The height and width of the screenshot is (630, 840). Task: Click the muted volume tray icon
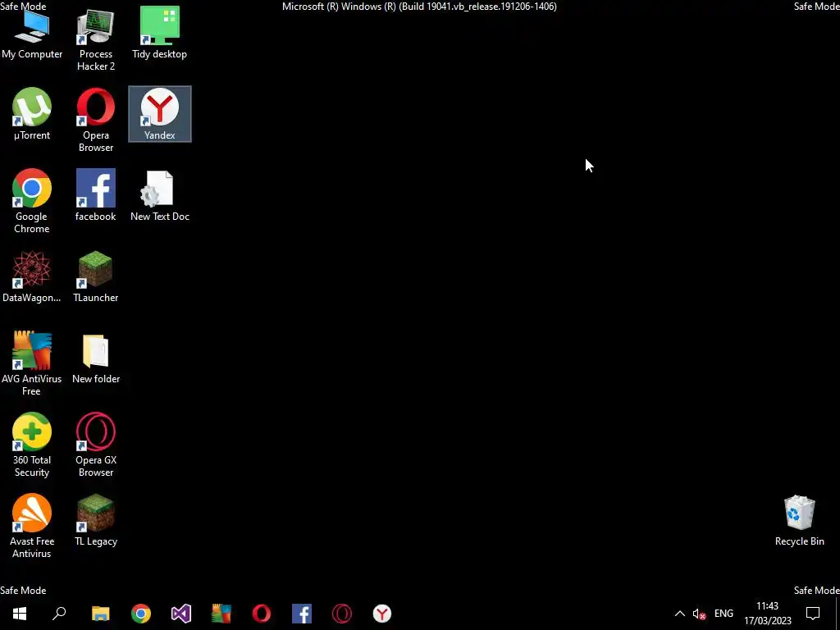click(x=699, y=614)
